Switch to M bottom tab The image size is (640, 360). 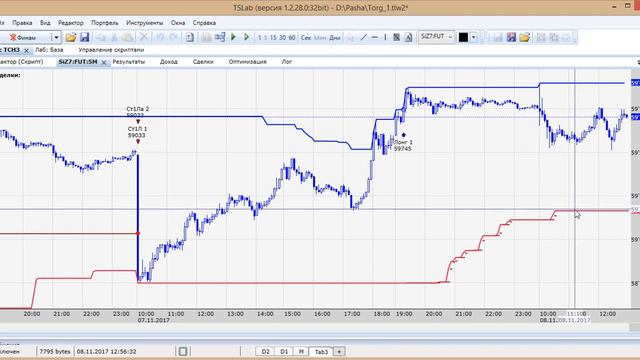pyautogui.click(x=301, y=351)
